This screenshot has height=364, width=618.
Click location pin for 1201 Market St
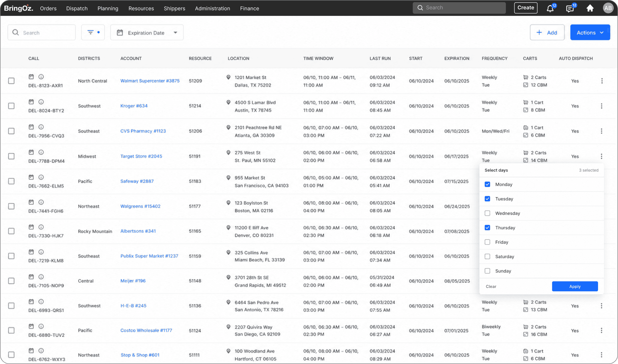pyautogui.click(x=228, y=77)
